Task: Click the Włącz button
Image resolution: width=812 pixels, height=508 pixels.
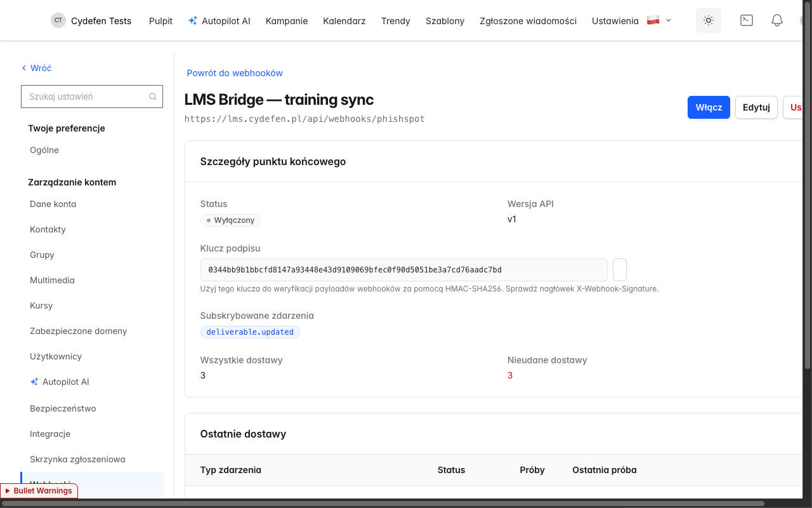Action: coord(709,107)
